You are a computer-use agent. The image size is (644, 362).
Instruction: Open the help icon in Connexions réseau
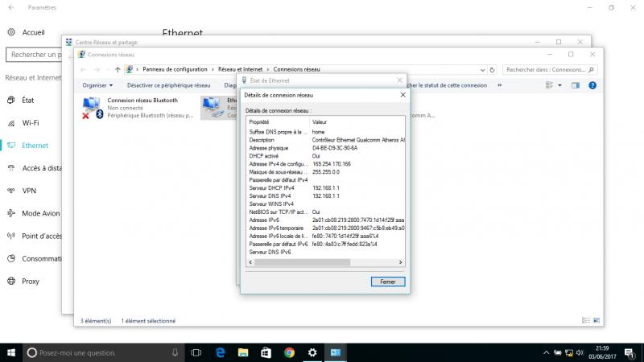tap(592, 85)
